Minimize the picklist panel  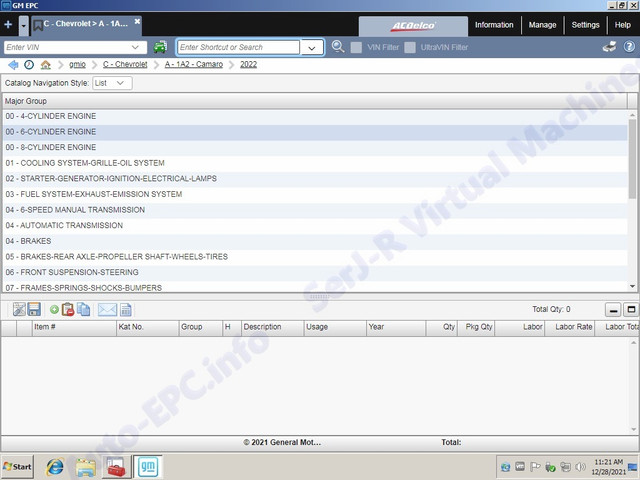click(x=613, y=310)
